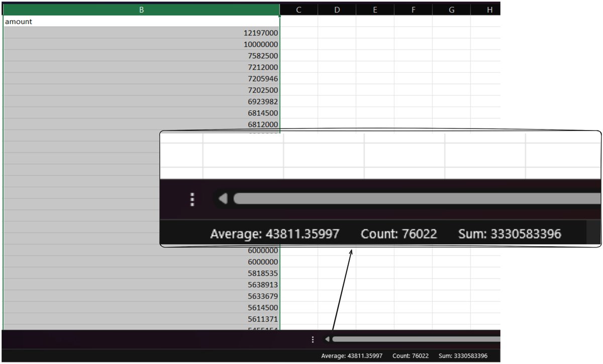Select column E header
The image size is (603, 364).
pyautogui.click(x=375, y=9)
